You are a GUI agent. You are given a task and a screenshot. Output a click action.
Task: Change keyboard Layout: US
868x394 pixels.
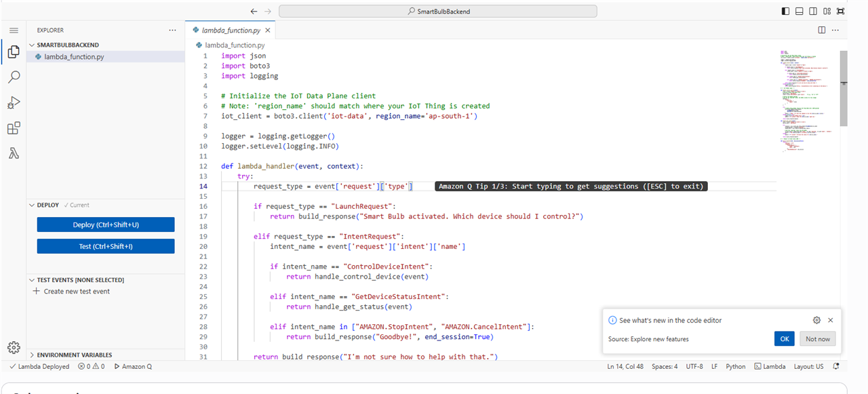coord(808,366)
